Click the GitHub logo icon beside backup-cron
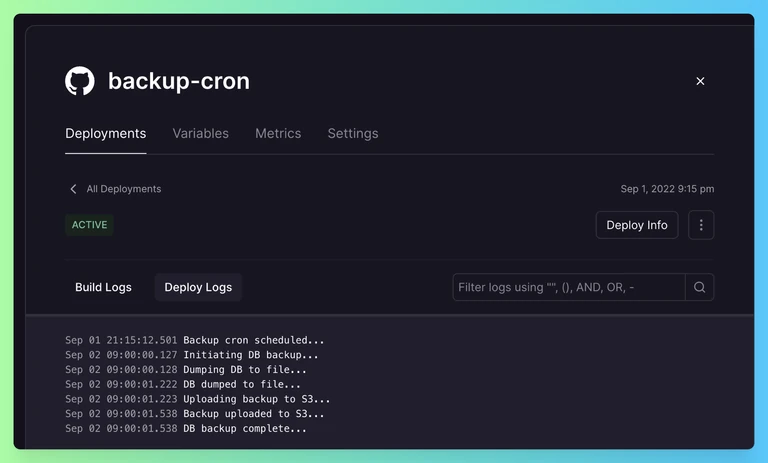Image resolution: width=768 pixels, height=463 pixels. tap(80, 81)
